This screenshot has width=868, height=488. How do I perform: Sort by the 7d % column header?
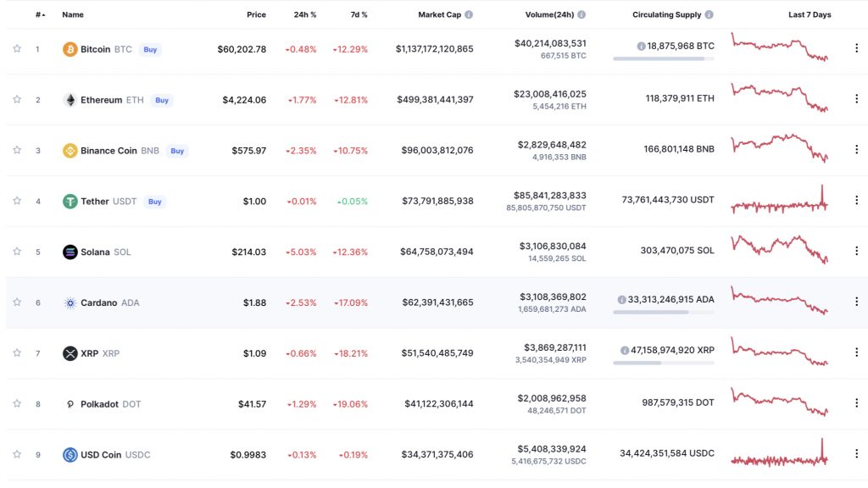pyautogui.click(x=359, y=14)
